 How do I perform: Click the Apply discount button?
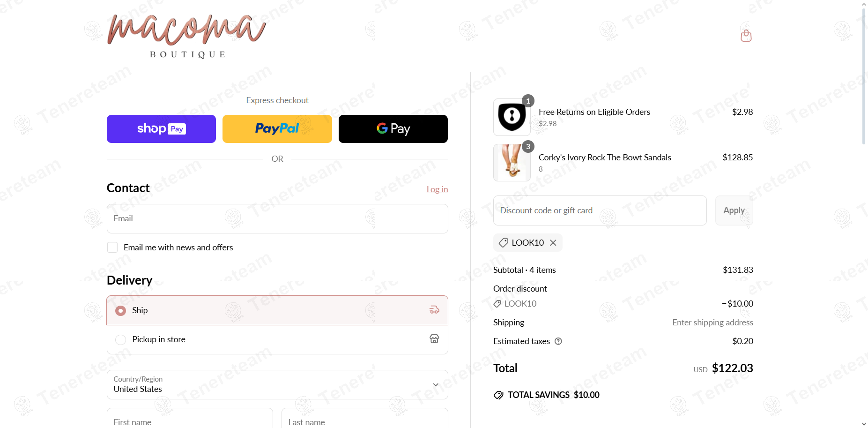(734, 210)
